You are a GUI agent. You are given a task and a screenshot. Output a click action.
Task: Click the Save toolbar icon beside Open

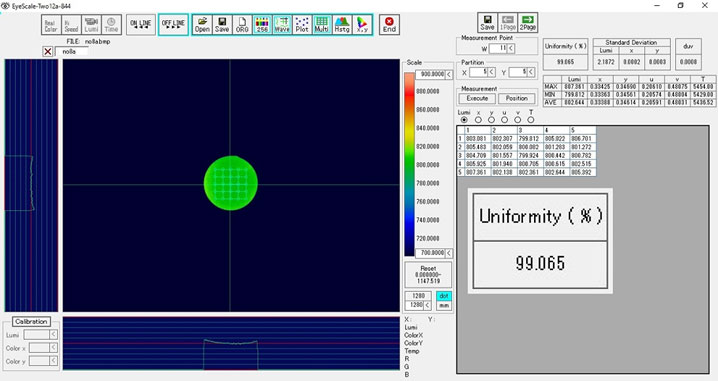pyautogui.click(x=222, y=25)
